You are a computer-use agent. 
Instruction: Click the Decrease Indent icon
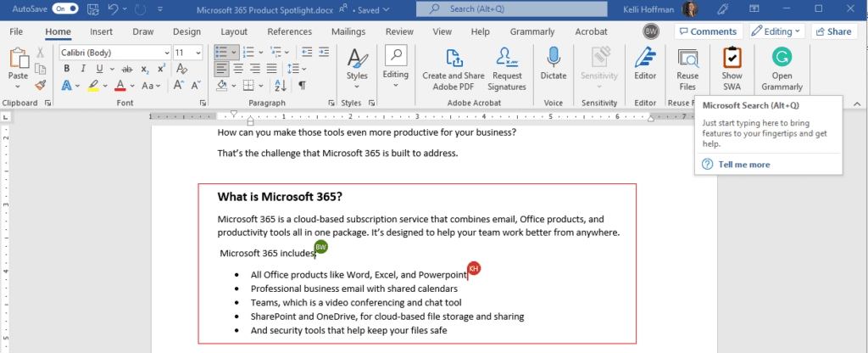point(307,53)
